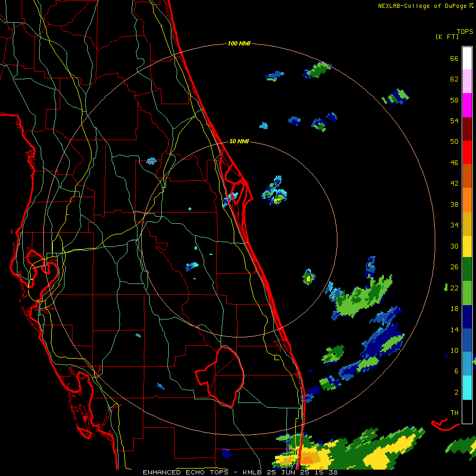Click the legend value 42
Viewport: 476px width, 476px height.
(454, 184)
